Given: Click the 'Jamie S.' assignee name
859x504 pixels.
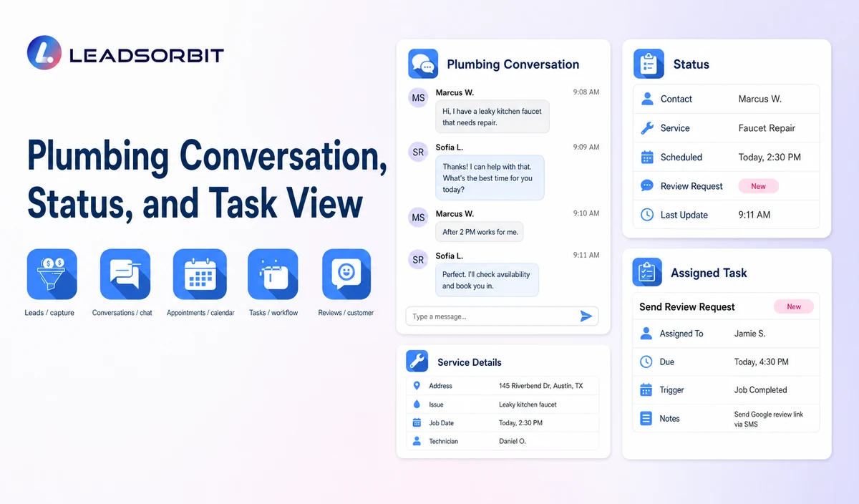Looking at the screenshot, I should pos(749,334).
